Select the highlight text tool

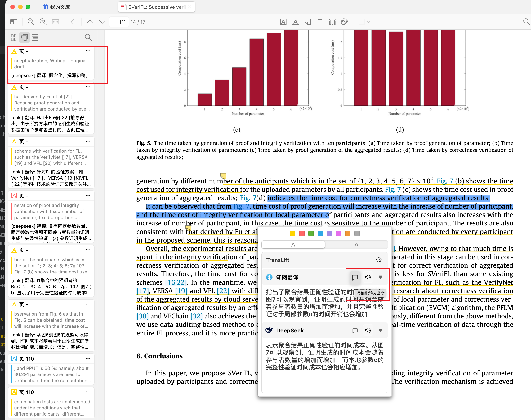point(283,22)
